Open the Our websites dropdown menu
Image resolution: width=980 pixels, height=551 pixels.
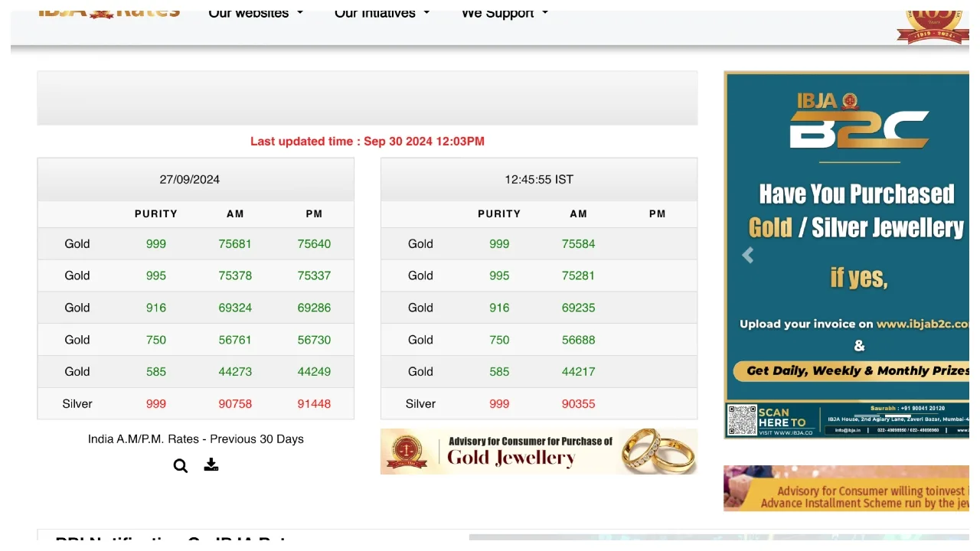(x=256, y=13)
